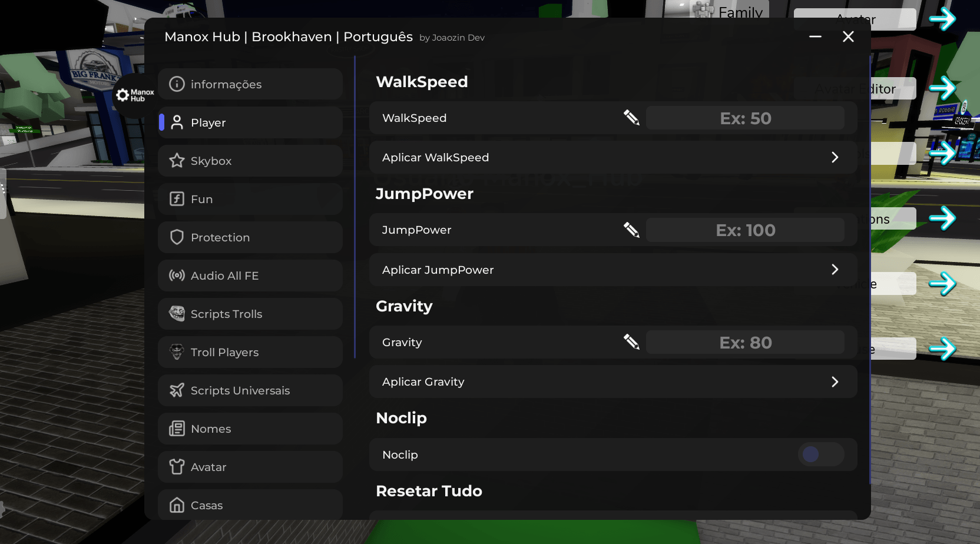Click the Aplicar JumpPower label
The height and width of the screenshot is (544, 980).
point(438,270)
